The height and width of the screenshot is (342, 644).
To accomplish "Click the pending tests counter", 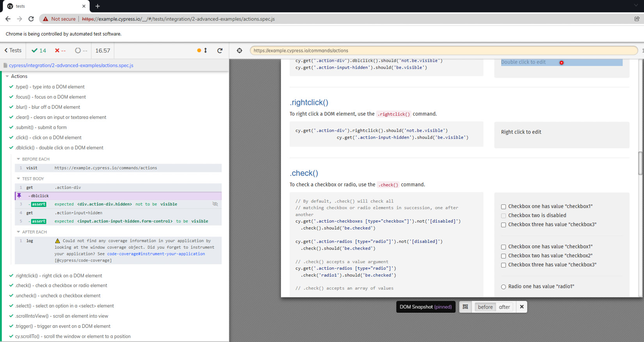I will tap(81, 50).
